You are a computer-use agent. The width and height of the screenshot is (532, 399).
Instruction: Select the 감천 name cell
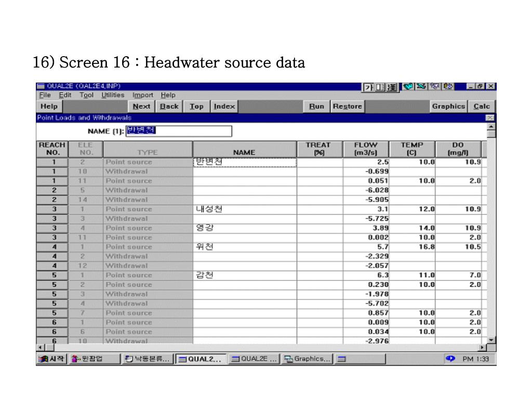coord(245,275)
